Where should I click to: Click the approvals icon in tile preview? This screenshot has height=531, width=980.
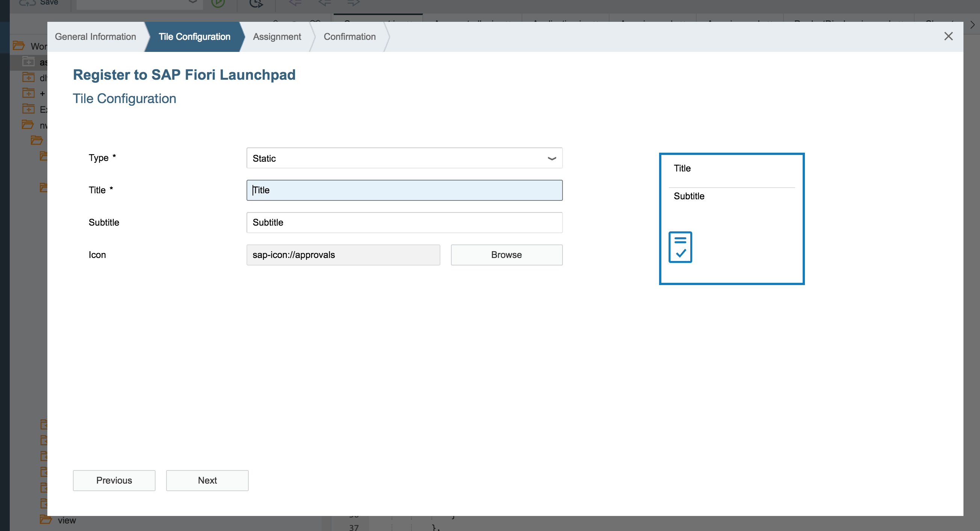coord(680,247)
